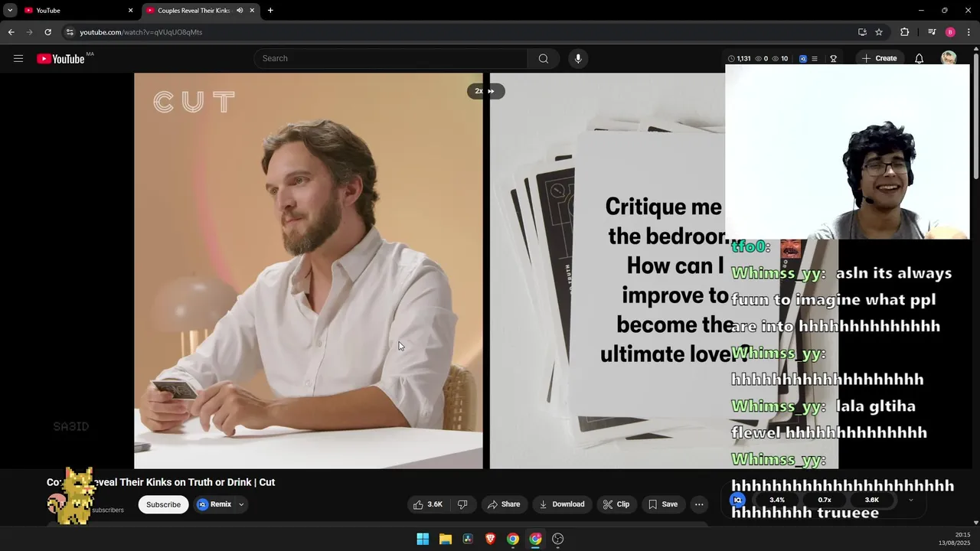
Task: Open the more actions three-dot menu
Action: tap(699, 504)
